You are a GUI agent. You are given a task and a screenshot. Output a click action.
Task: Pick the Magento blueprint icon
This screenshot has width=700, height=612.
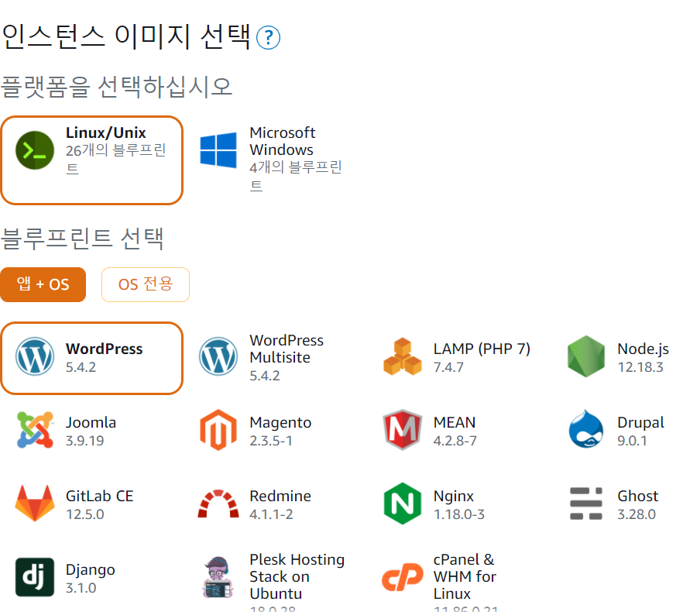pyautogui.click(x=218, y=431)
